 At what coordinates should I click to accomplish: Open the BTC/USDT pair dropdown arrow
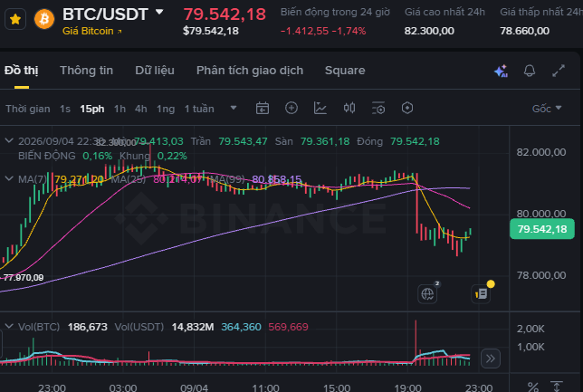click(159, 12)
